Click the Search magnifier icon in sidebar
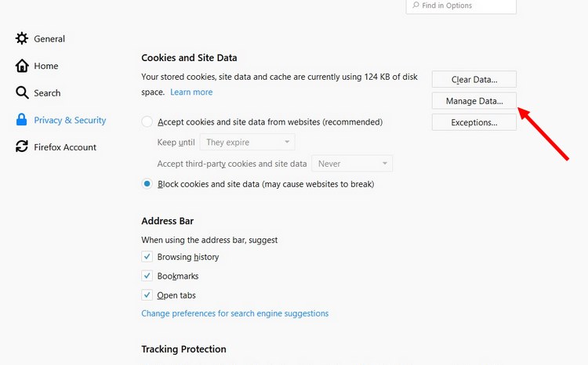Screen dimensions: 588x365 point(22,92)
